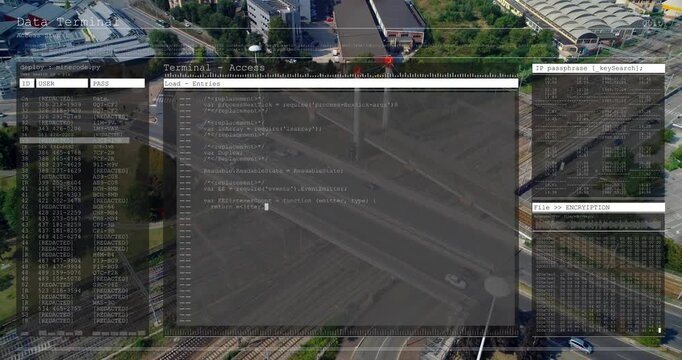Click the ID column header
Viewport: 682px width, 360px height.
(x=27, y=83)
